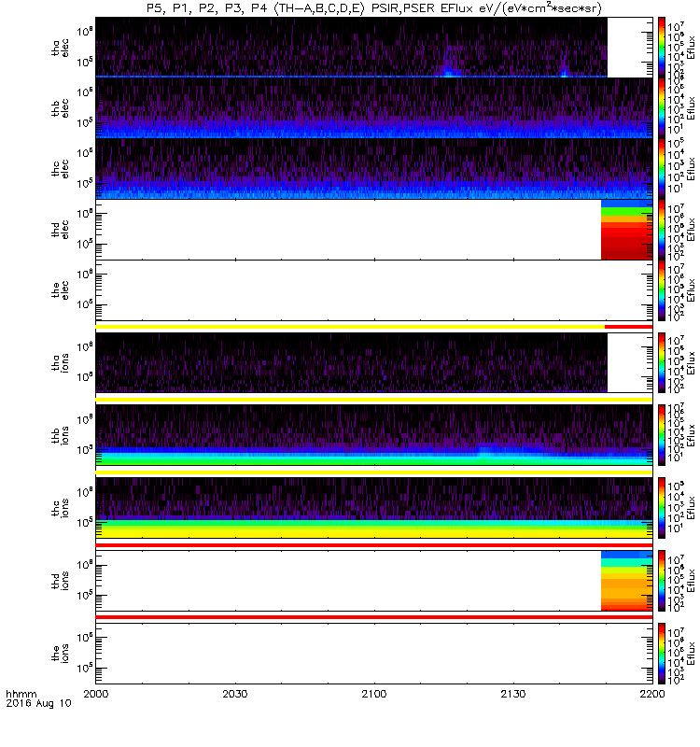Click the 2130 time axis label
This screenshot has width=700, height=747.
click(512, 694)
